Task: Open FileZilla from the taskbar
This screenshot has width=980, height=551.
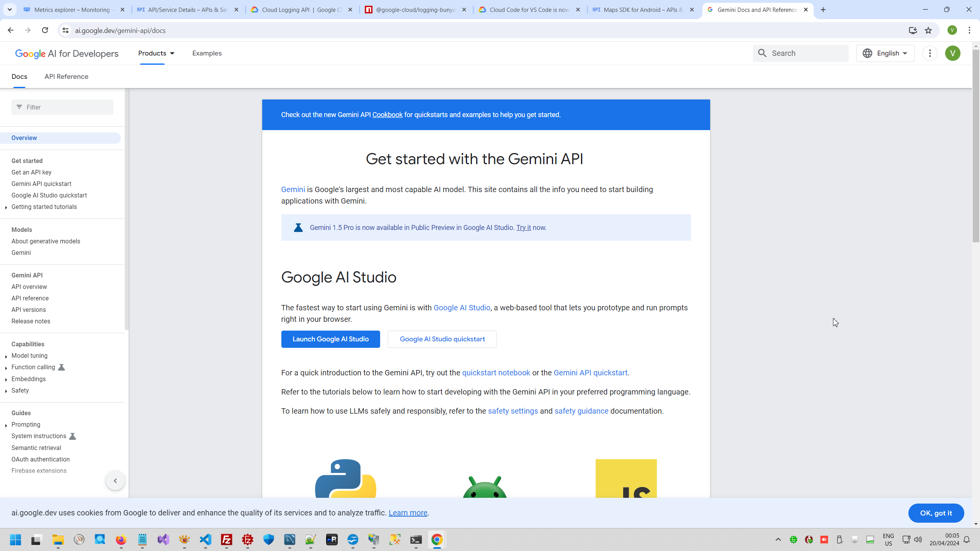Action: 227,540
